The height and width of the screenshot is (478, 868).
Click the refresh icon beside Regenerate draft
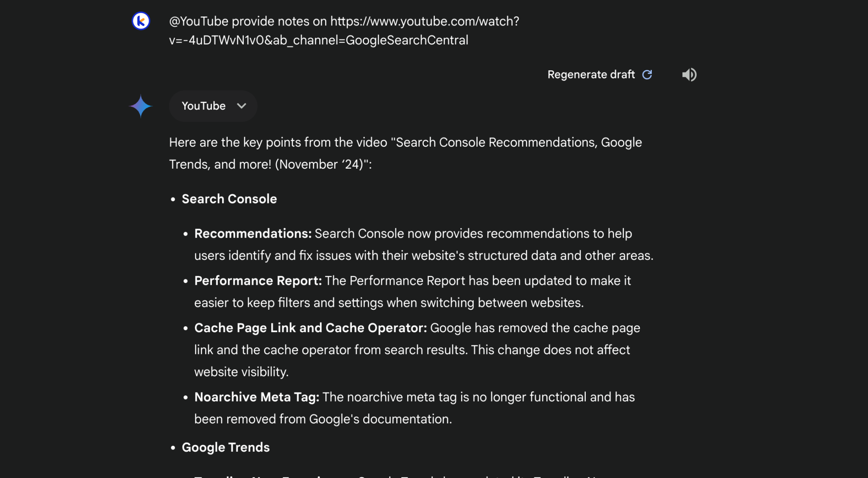[647, 75]
